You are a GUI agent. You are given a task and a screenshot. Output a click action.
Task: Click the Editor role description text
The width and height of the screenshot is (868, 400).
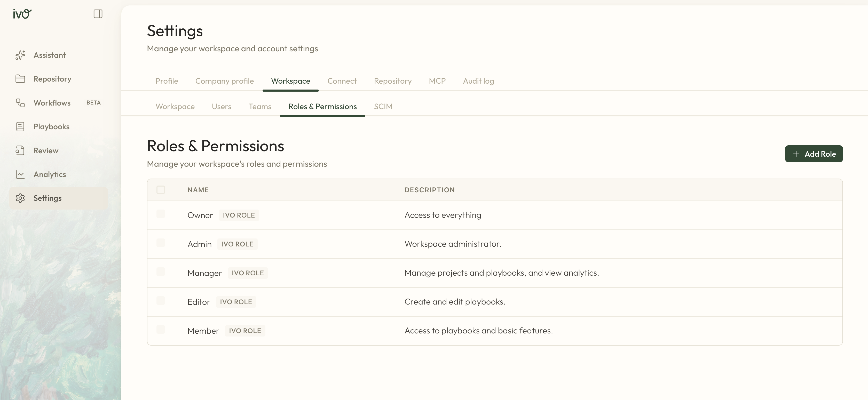pyautogui.click(x=455, y=302)
